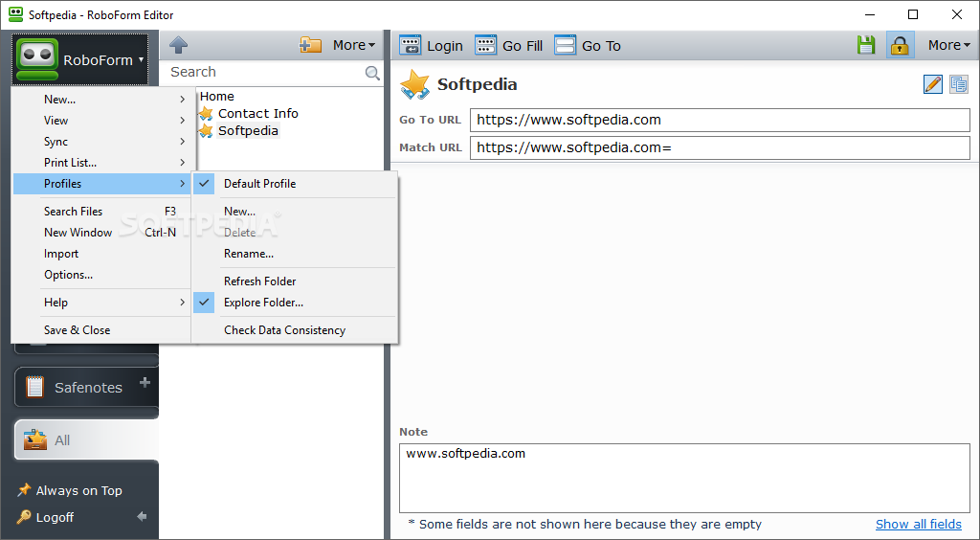Image resolution: width=980 pixels, height=540 pixels.
Task: Open the RoboForm main menu button
Action: pyautogui.click(x=80, y=59)
